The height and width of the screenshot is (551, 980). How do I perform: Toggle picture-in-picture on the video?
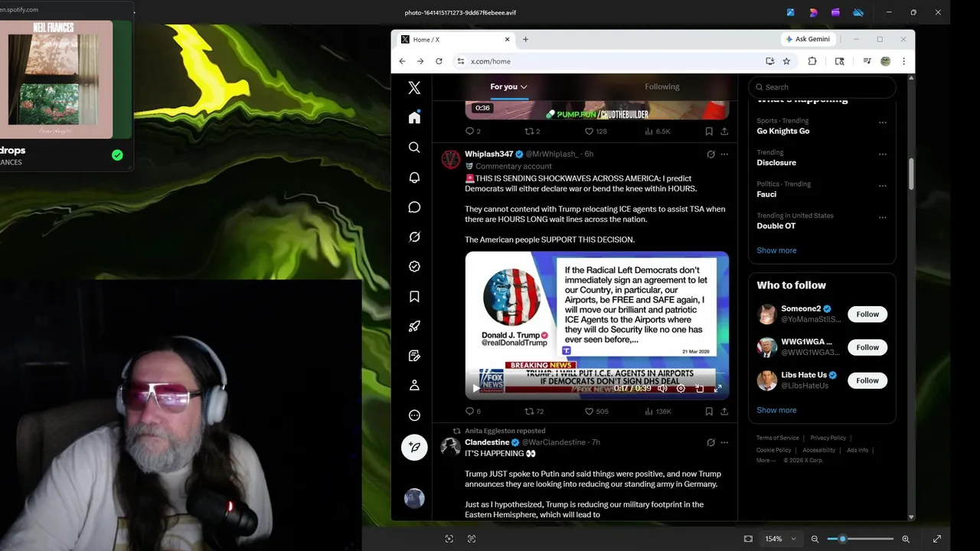pyautogui.click(x=699, y=389)
